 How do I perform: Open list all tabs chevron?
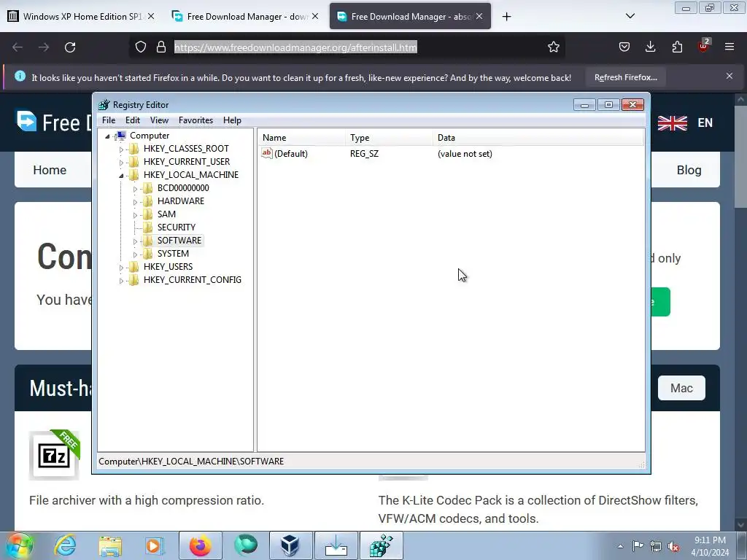(630, 16)
